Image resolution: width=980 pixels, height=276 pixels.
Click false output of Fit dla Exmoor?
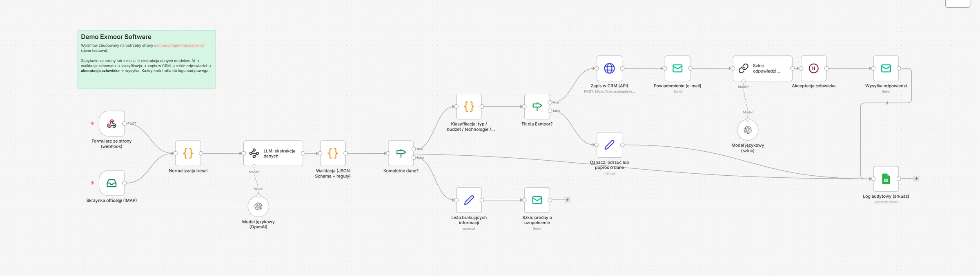point(550,111)
